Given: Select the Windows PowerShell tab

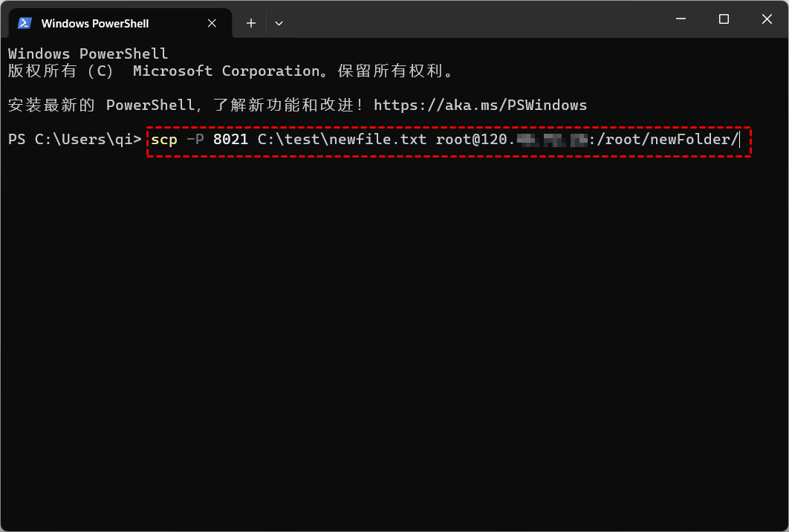Looking at the screenshot, I should click(104, 22).
